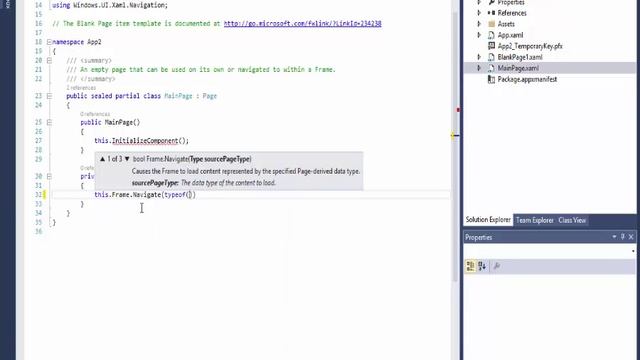Collapse the namespace App2 code block
Viewport: 640px width, 360px height.
49,42
